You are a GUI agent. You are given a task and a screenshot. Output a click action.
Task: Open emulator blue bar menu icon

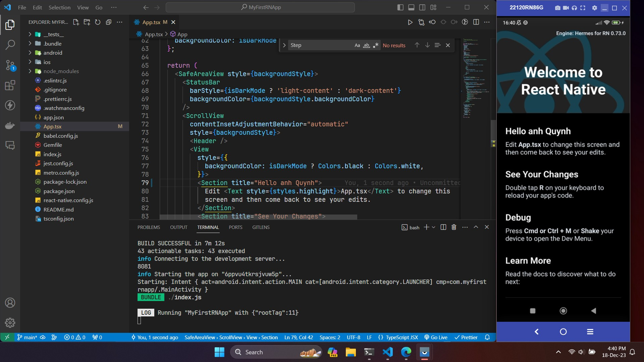pyautogui.click(x=590, y=332)
